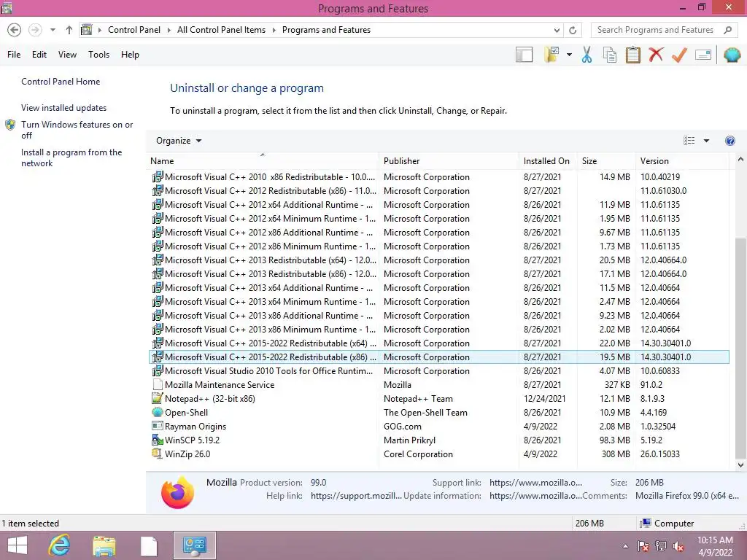This screenshot has width=747, height=560.
Task: Open the Help menu
Action: click(x=130, y=54)
